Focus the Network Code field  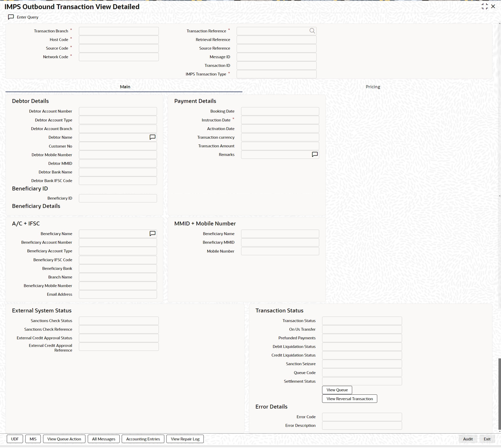pos(119,57)
